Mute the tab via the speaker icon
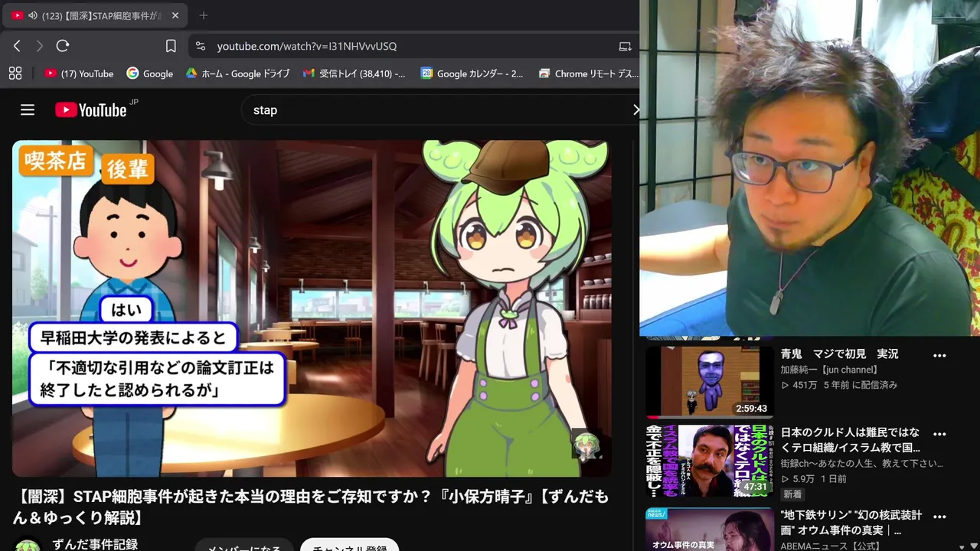Screen dimensions: 980x551 pos(32,15)
